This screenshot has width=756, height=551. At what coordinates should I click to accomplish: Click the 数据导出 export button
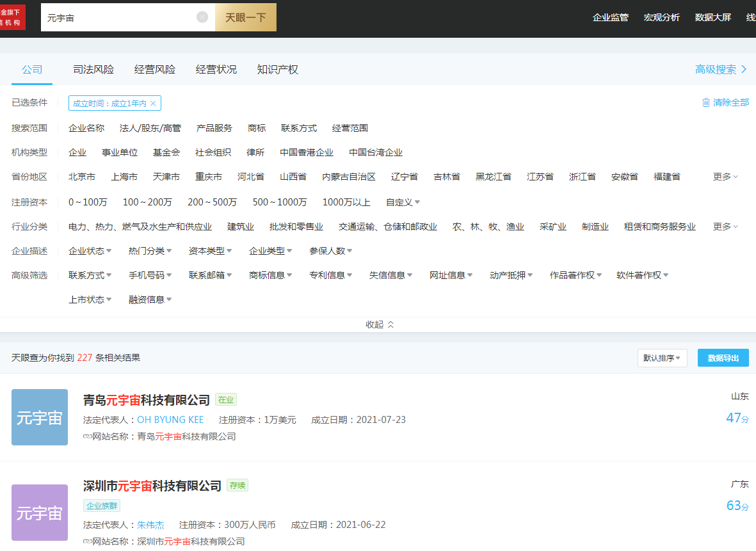click(x=723, y=358)
